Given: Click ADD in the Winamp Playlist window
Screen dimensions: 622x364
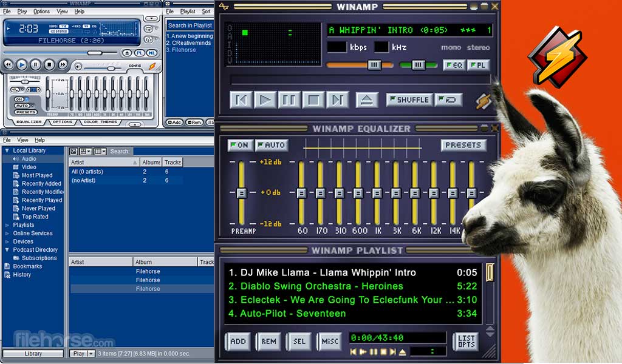Looking at the screenshot, I should [238, 342].
